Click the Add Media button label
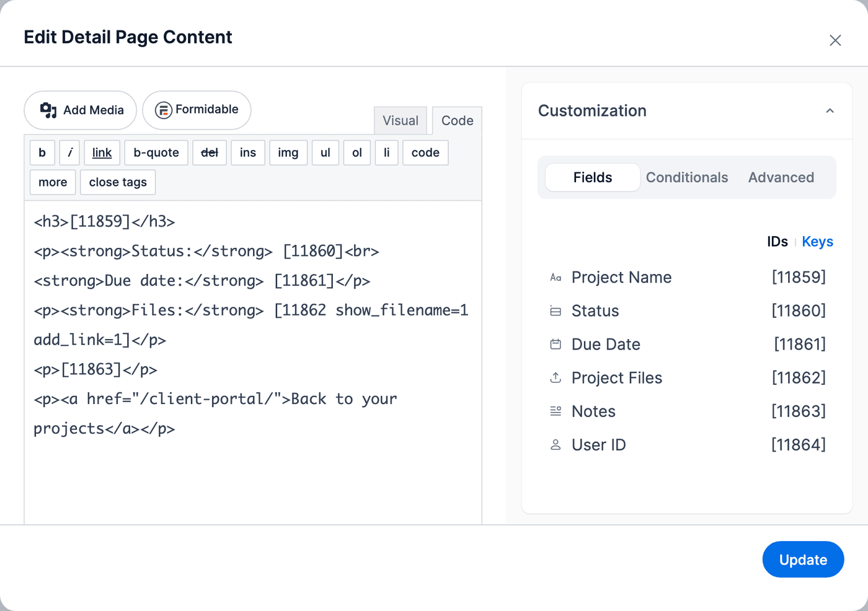868x611 pixels. tap(94, 110)
